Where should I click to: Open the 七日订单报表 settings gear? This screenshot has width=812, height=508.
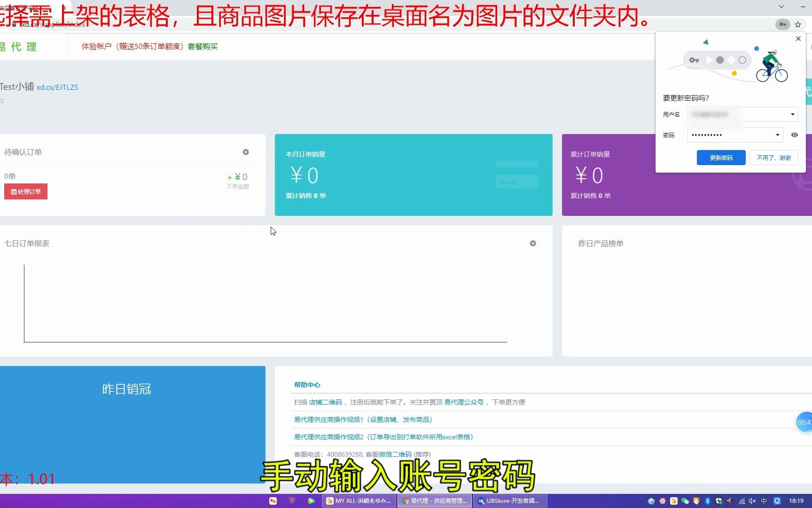(x=532, y=243)
